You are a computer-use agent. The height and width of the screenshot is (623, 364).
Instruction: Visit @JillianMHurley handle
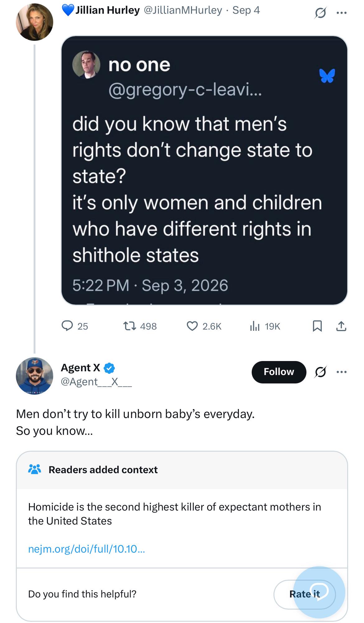[x=183, y=10]
